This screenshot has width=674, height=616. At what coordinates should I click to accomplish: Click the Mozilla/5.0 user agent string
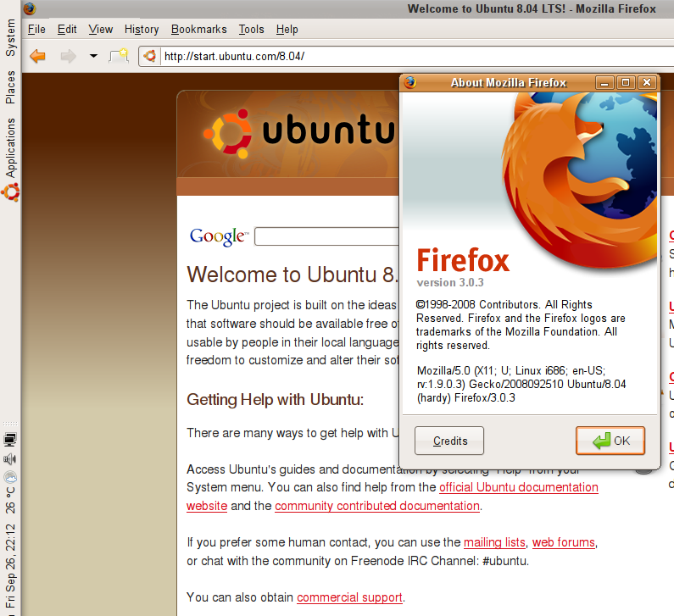tap(521, 384)
